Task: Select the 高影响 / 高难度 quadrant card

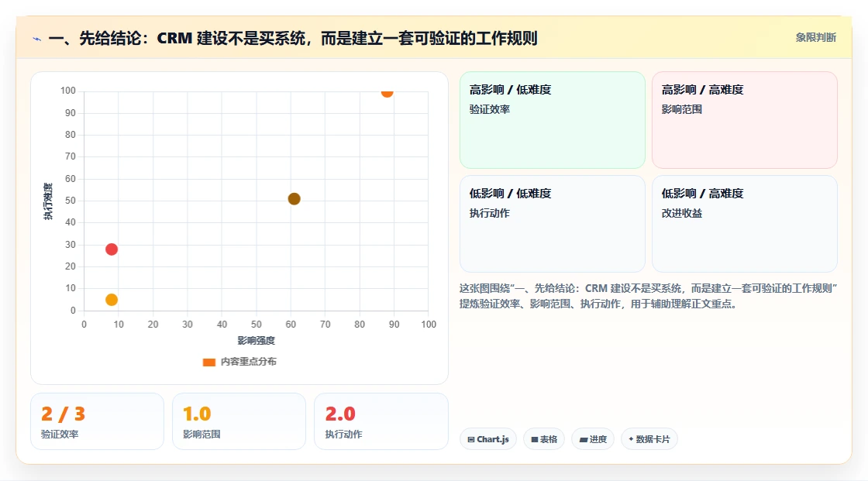Action: point(745,119)
